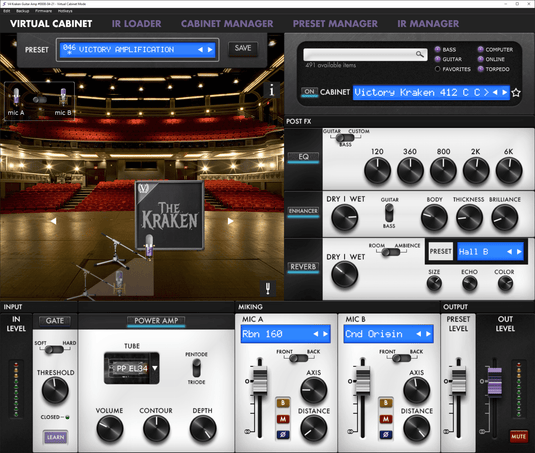
Task: Select the mic B microphone icon
Action: pos(63,97)
